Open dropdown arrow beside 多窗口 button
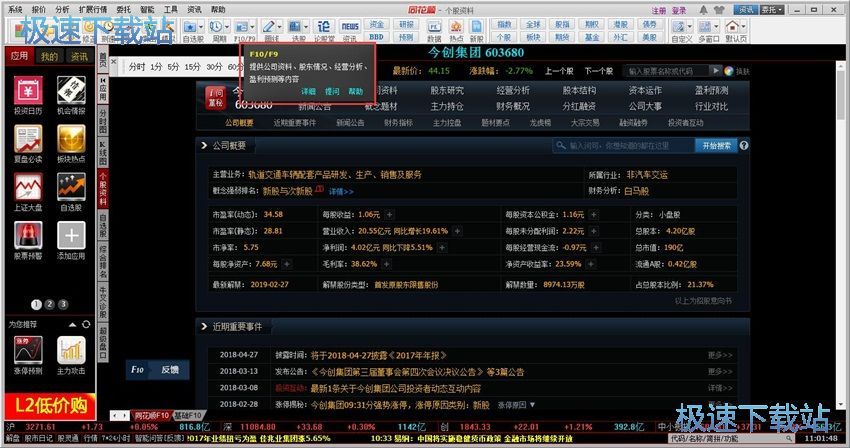Viewport: 850px width, 448px height. [715, 27]
